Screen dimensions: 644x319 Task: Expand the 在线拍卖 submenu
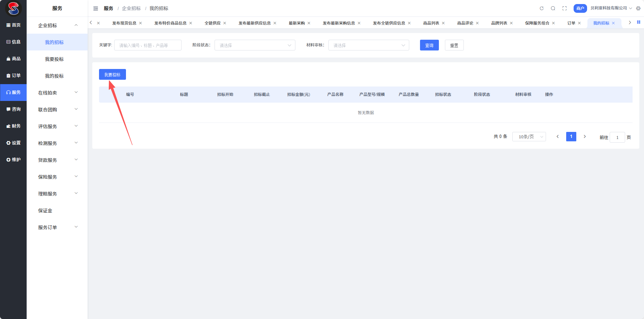click(x=57, y=93)
